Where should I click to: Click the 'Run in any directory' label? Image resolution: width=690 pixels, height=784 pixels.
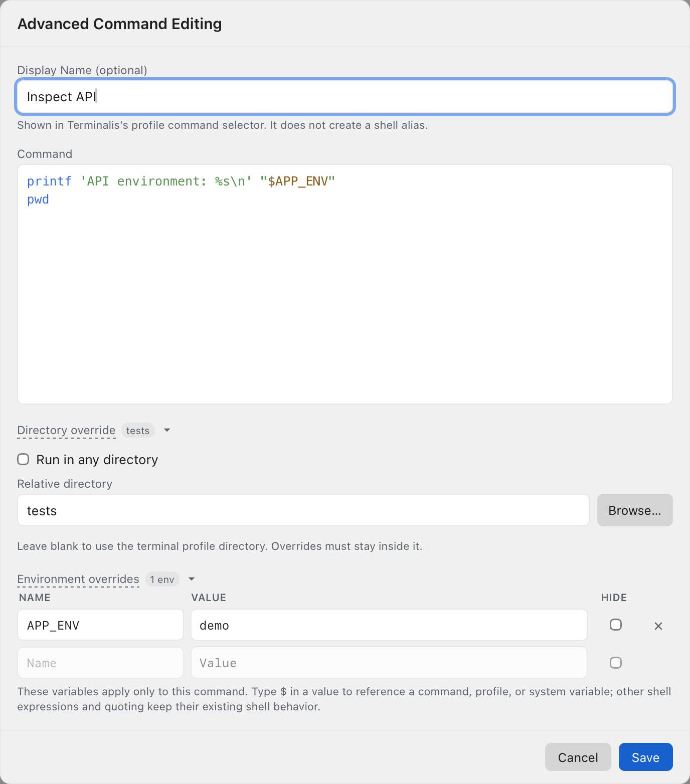pos(97,460)
